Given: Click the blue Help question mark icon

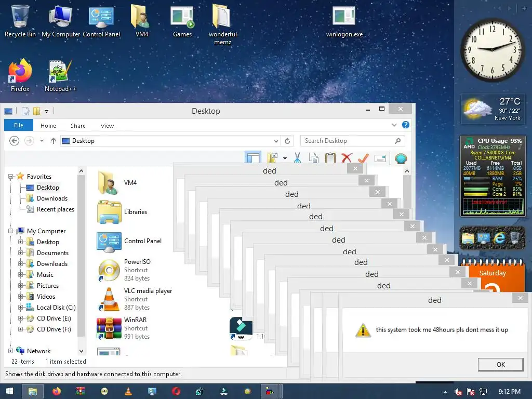Looking at the screenshot, I should (x=405, y=125).
